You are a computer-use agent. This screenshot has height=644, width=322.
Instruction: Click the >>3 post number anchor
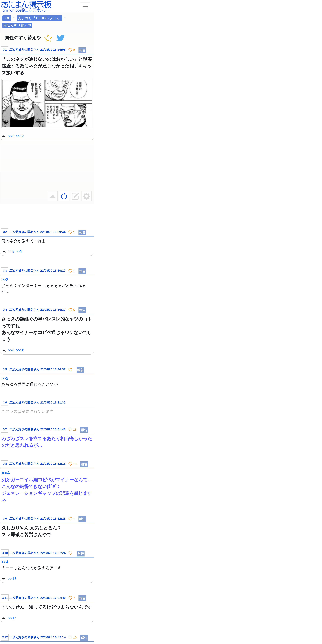pyautogui.click(x=5, y=271)
